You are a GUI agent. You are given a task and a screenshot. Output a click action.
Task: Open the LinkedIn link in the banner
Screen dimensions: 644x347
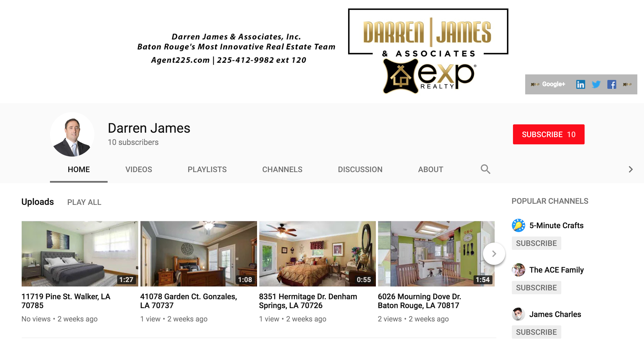(580, 84)
